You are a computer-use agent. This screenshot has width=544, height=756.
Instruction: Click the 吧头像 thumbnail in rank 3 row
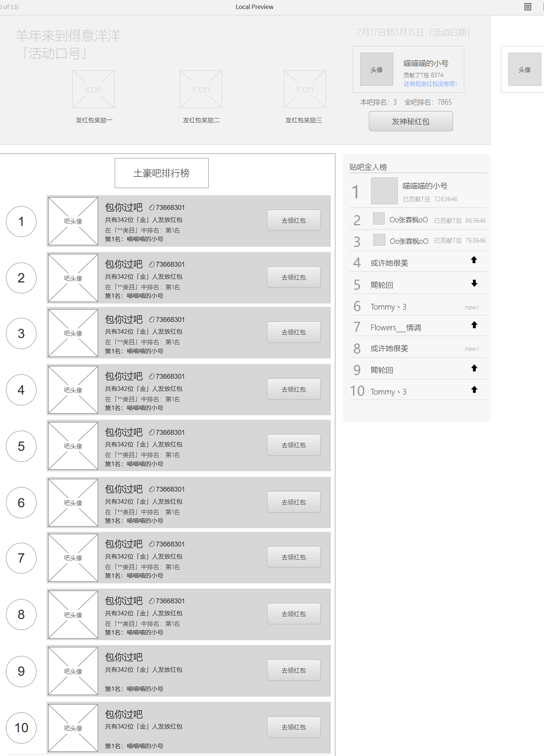[73, 333]
